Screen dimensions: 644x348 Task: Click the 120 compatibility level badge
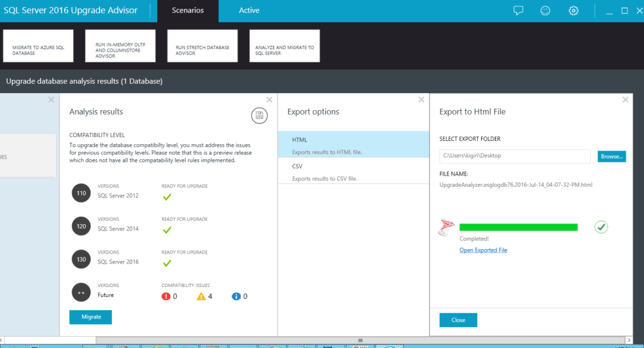(81, 226)
